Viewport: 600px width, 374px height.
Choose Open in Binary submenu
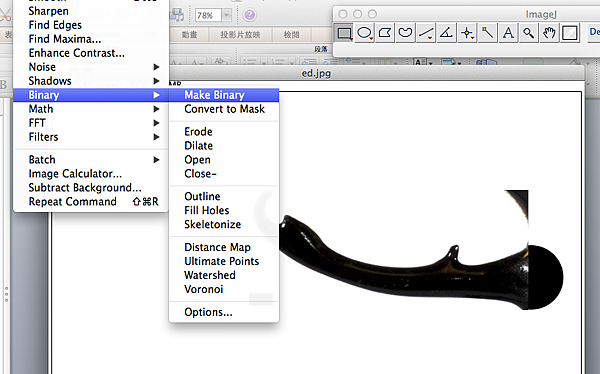pos(224,160)
